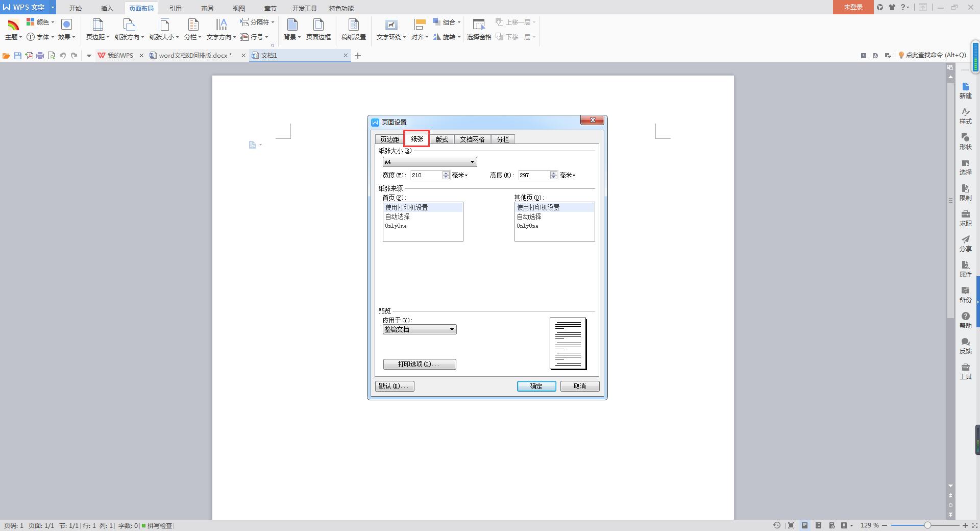Click the 文字环绕 text wrap icon
This screenshot has width=980, height=531.
(391, 25)
